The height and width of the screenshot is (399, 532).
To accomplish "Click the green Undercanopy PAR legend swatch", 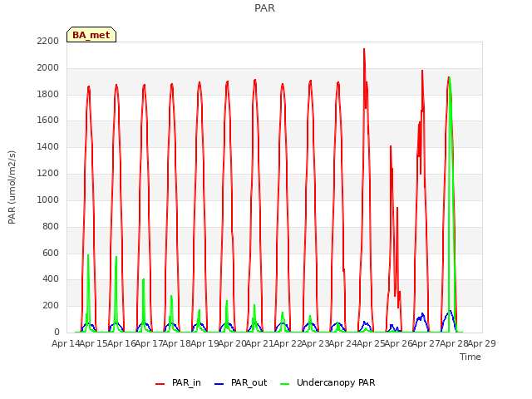I will click(x=285, y=384).
